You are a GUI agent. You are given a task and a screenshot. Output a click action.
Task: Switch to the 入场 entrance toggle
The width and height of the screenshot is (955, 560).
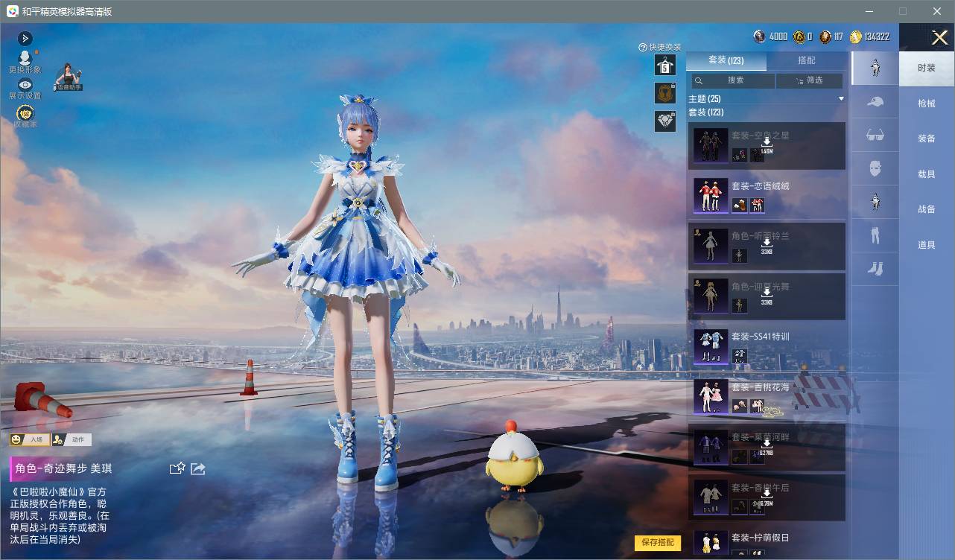pyautogui.click(x=30, y=439)
